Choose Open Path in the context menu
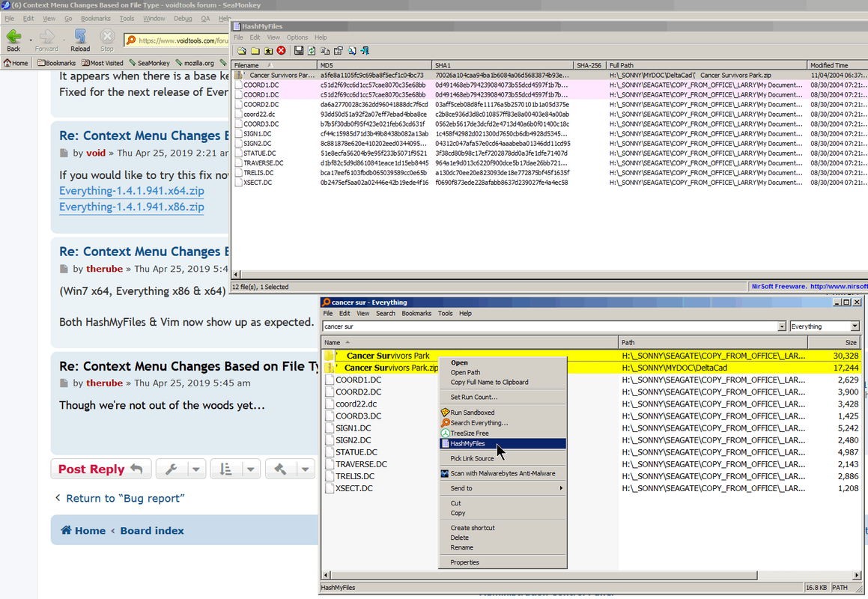 [503, 373]
